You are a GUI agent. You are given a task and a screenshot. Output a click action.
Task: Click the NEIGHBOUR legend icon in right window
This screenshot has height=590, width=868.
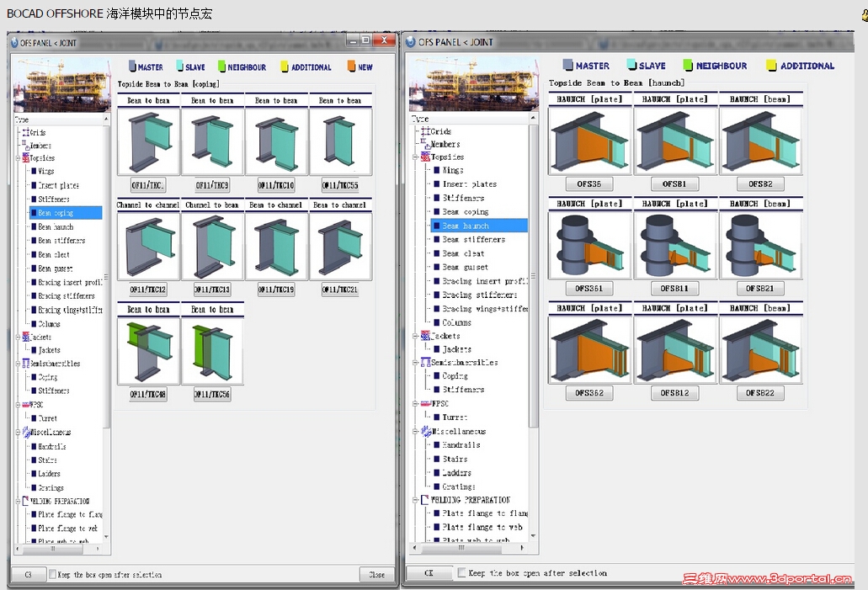click(x=688, y=66)
